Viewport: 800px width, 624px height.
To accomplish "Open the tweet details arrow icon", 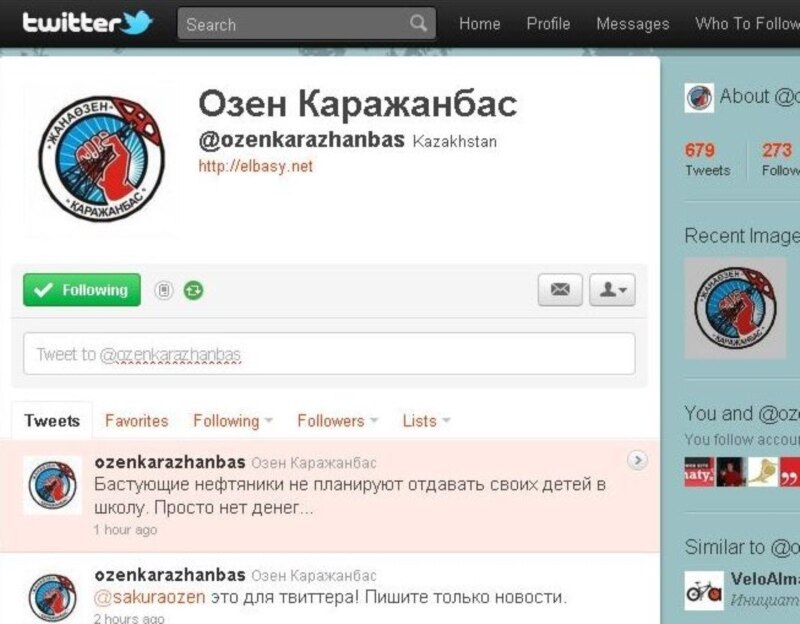I will click(637, 460).
